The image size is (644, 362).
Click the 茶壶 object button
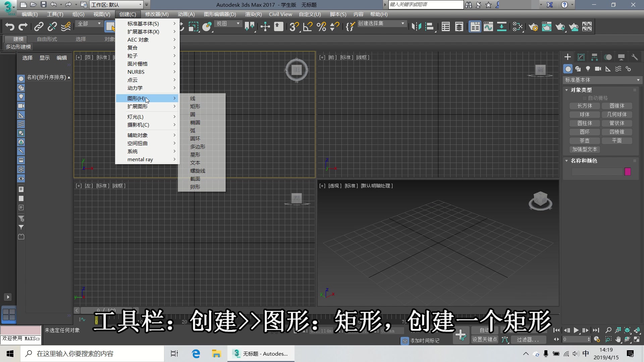[x=585, y=140]
